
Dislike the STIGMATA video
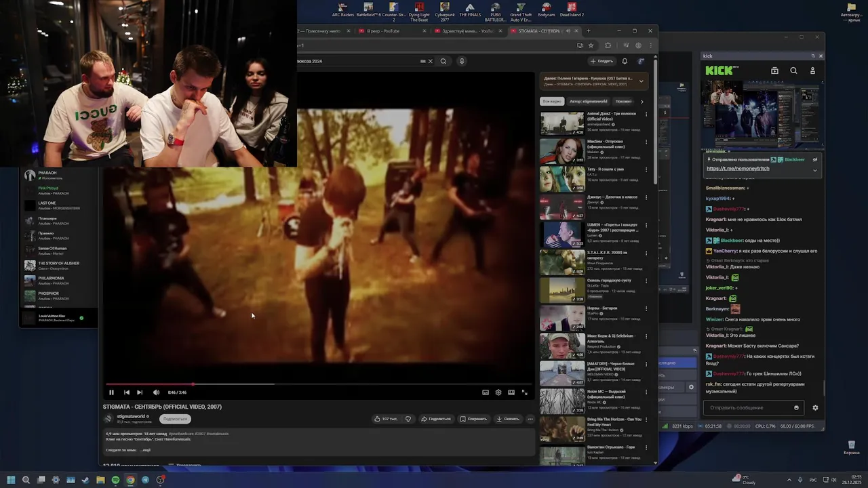(408, 419)
